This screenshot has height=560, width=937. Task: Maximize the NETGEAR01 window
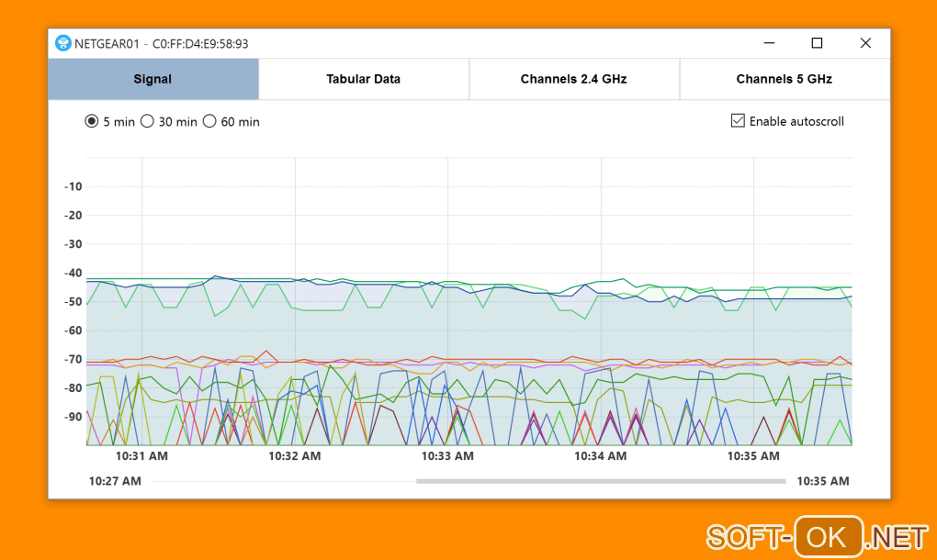[x=817, y=43]
